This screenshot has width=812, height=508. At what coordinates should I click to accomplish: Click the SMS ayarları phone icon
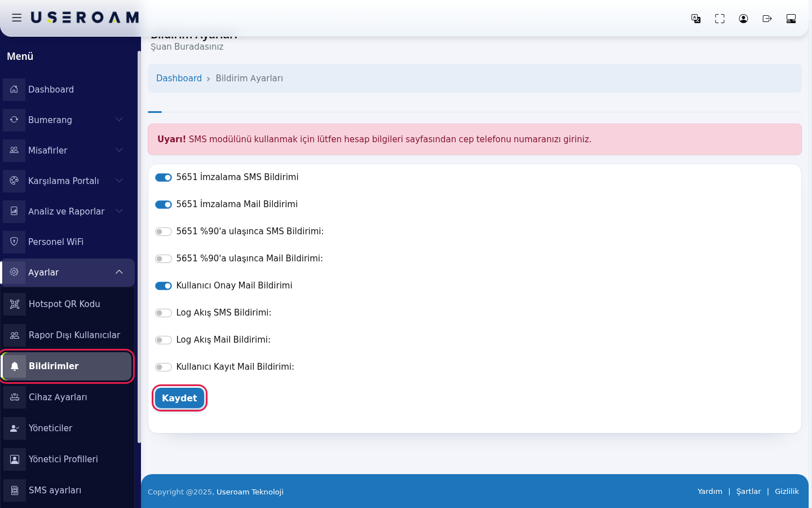(x=15, y=491)
